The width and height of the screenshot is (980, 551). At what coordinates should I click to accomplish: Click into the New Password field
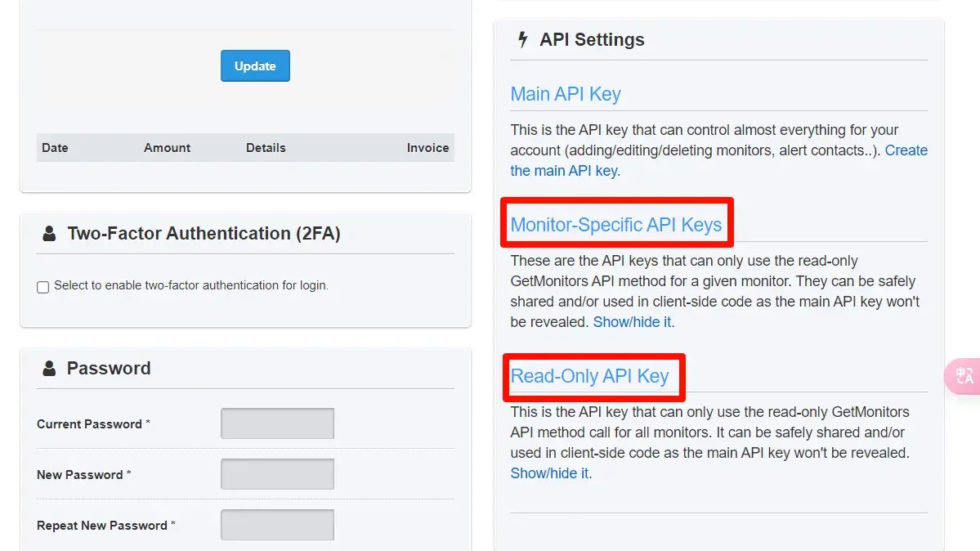277,474
